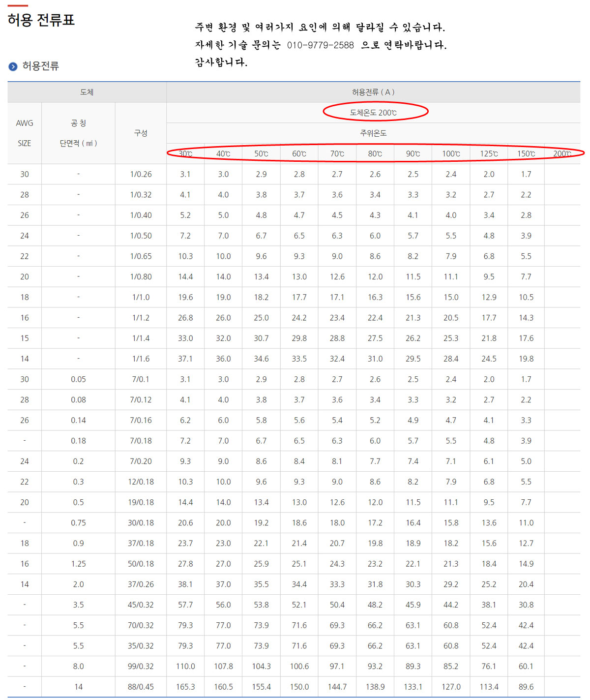Click the 165.3 current value cell
590x700 pixels.
point(185,687)
